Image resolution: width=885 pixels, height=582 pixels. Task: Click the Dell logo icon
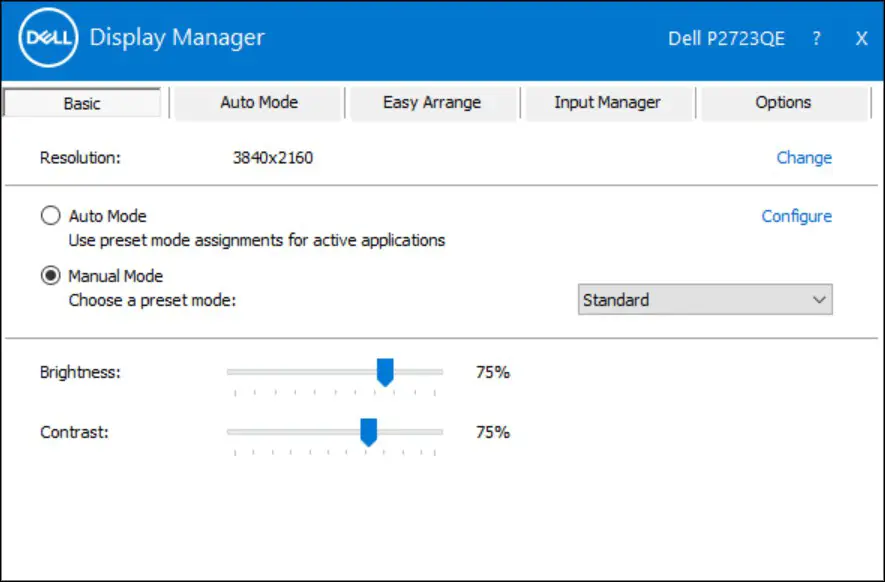(x=47, y=40)
